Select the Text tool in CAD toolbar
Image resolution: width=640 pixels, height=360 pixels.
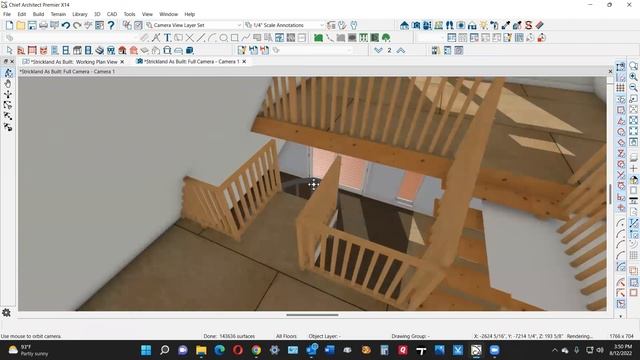coord(167,38)
